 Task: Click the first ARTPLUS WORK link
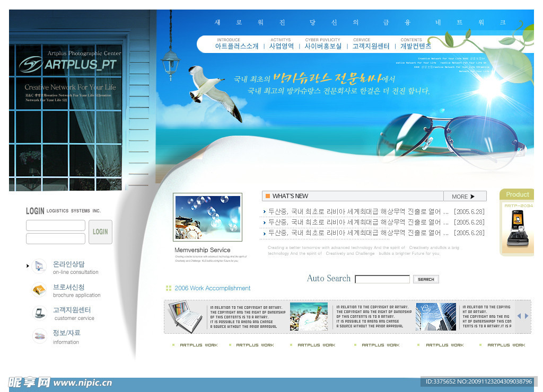pos(198,345)
